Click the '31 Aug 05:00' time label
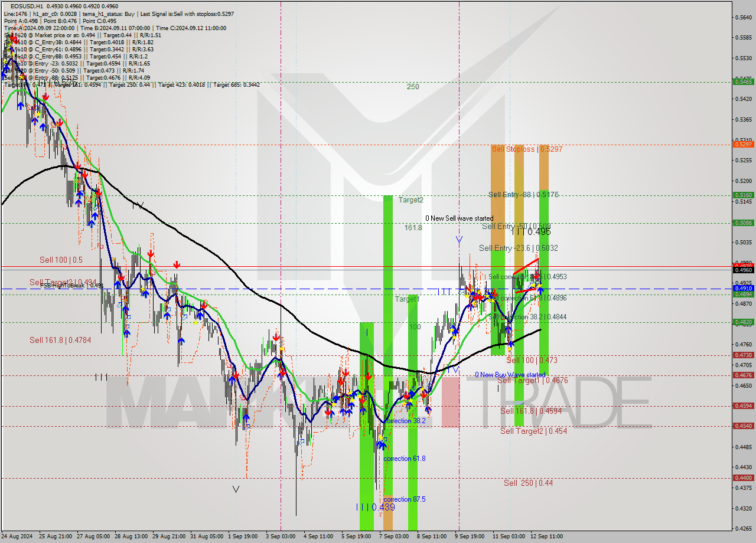This screenshot has width=756, height=543. [x=206, y=537]
